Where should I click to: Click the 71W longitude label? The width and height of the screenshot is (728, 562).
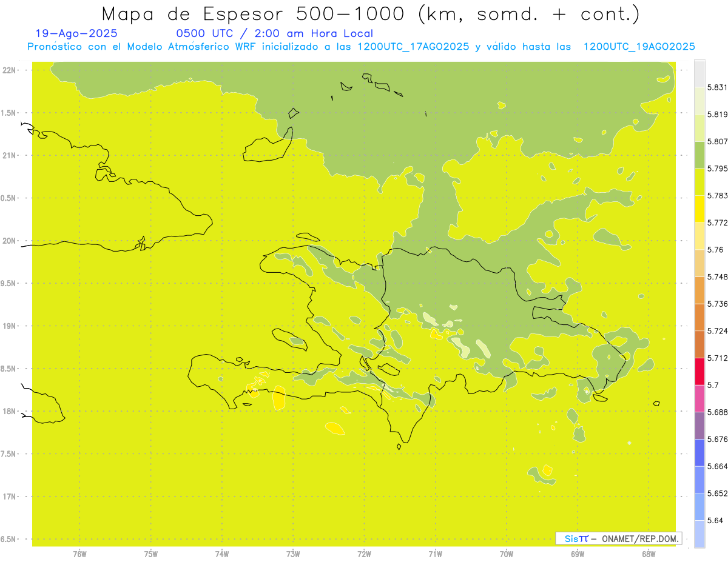click(435, 554)
